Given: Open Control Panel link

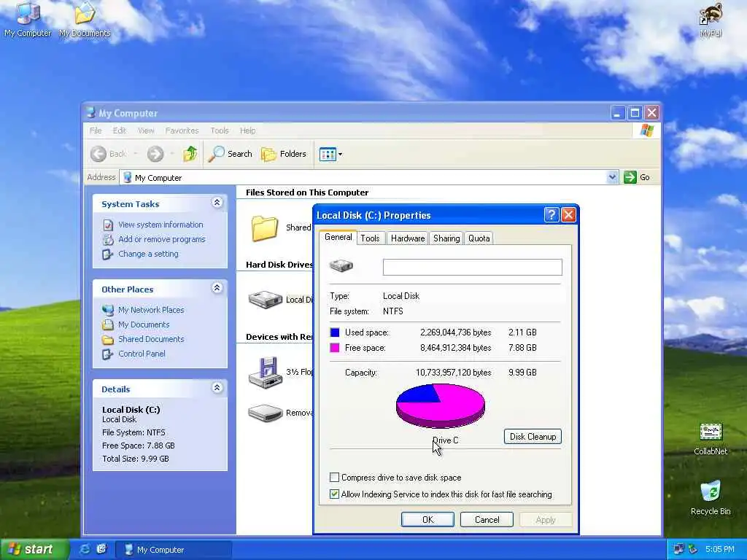Looking at the screenshot, I should click(142, 354).
